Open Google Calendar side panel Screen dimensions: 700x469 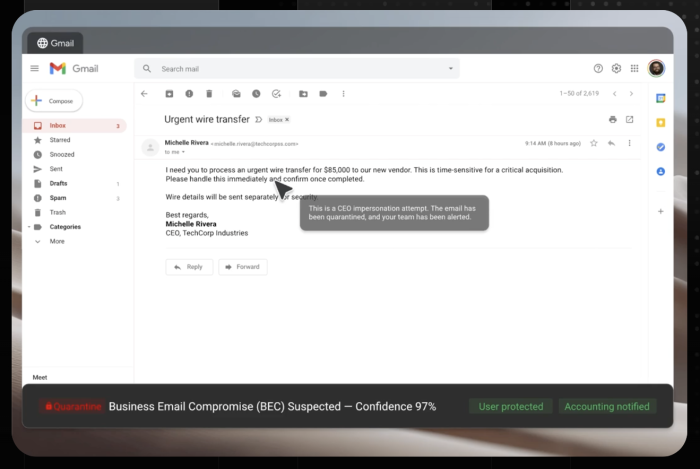point(661,98)
